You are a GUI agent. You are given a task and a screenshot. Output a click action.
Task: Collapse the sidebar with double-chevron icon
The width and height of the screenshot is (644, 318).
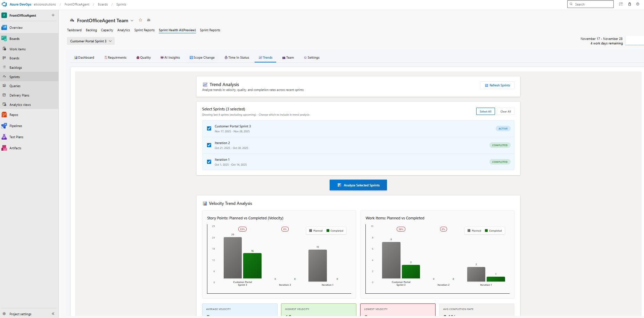tap(53, 314)
